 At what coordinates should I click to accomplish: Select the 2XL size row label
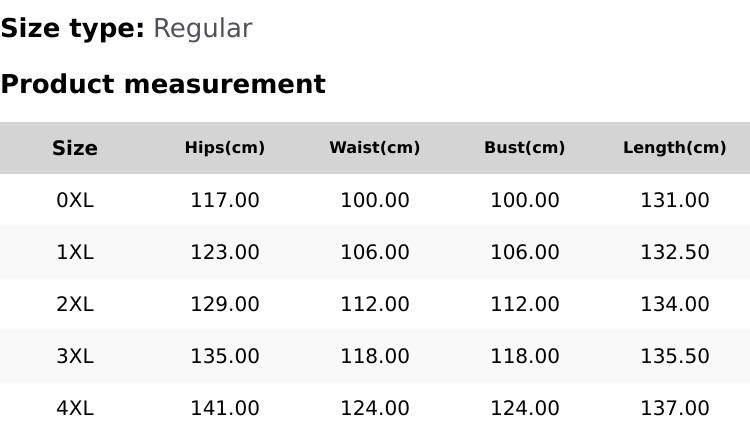(75, 304)
